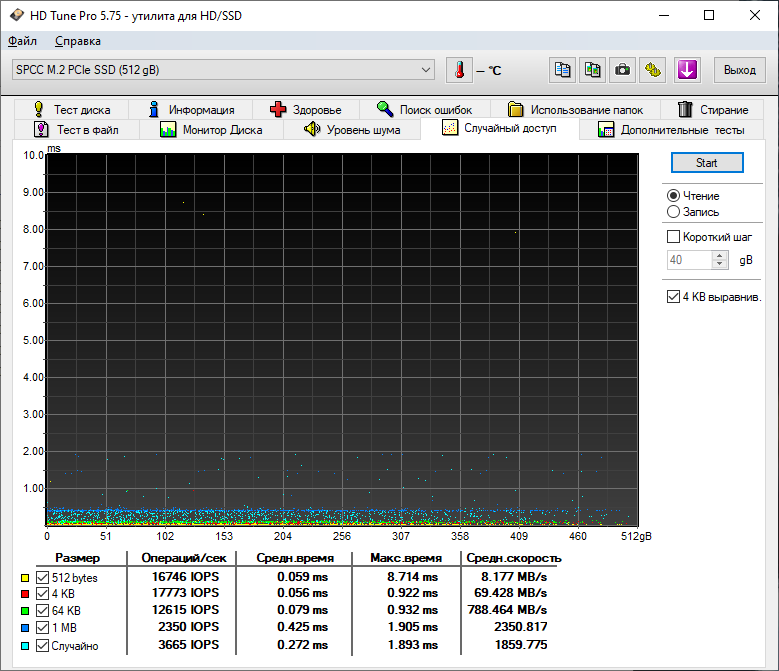
Task: Expand the SPCC M.2 drive dropdown
Action: coord(427,70)
